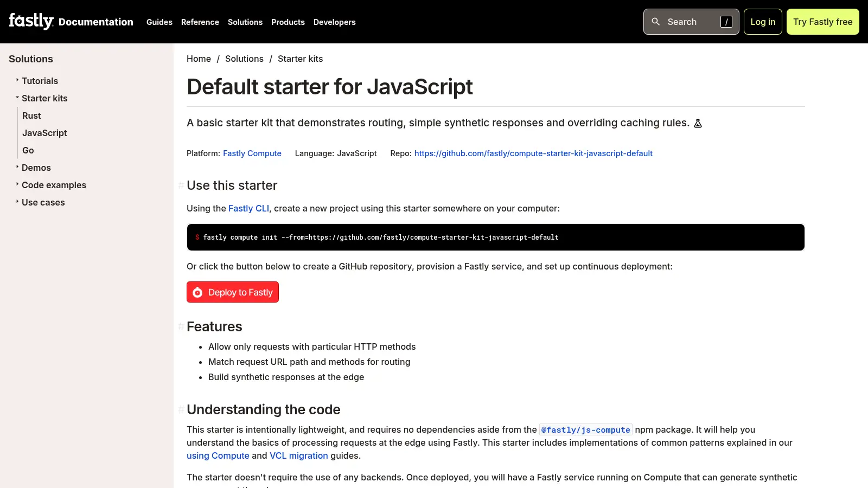Viewport: 868px width, 488px height.
Task: Collapse the Starter kits section arrow
Action: [x=17, y=98]
